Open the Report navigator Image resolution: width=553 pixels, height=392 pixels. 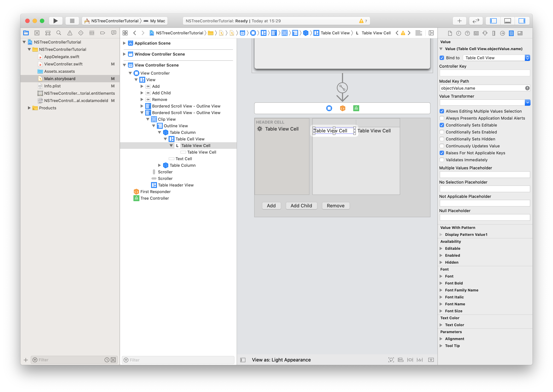point(114,33)
